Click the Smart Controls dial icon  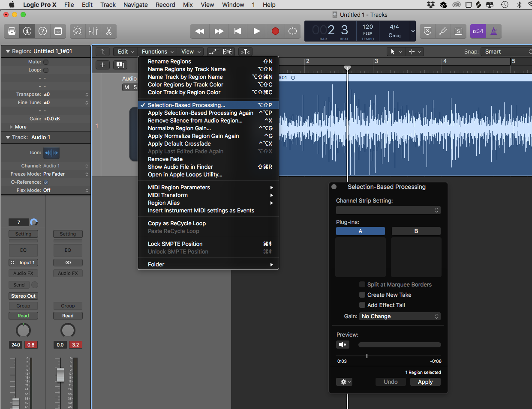pyautogui.click(x=78, y=31)
